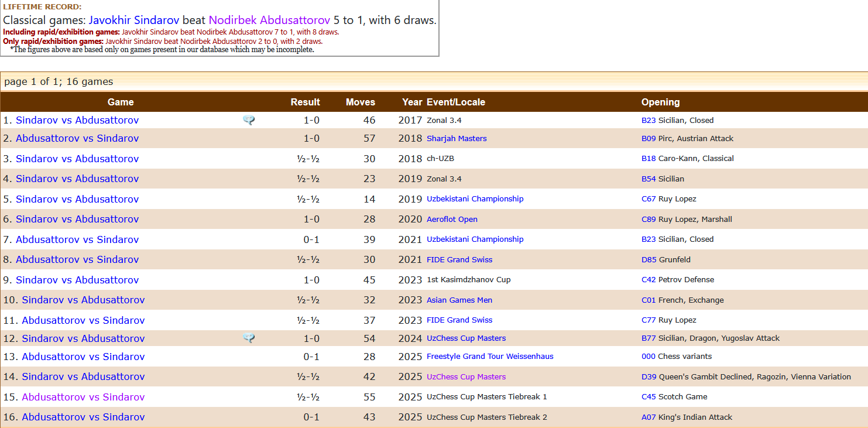This screenshot has width=868, height=428.
Task: Select the D85 Grunfeld opening code
Action: click(x=649, y=260)
